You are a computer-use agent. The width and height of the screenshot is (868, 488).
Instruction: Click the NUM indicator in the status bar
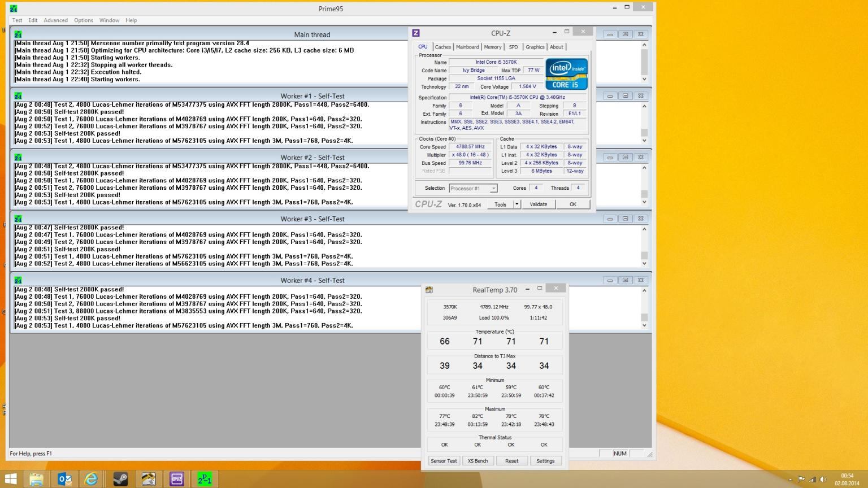coord(620,454)
